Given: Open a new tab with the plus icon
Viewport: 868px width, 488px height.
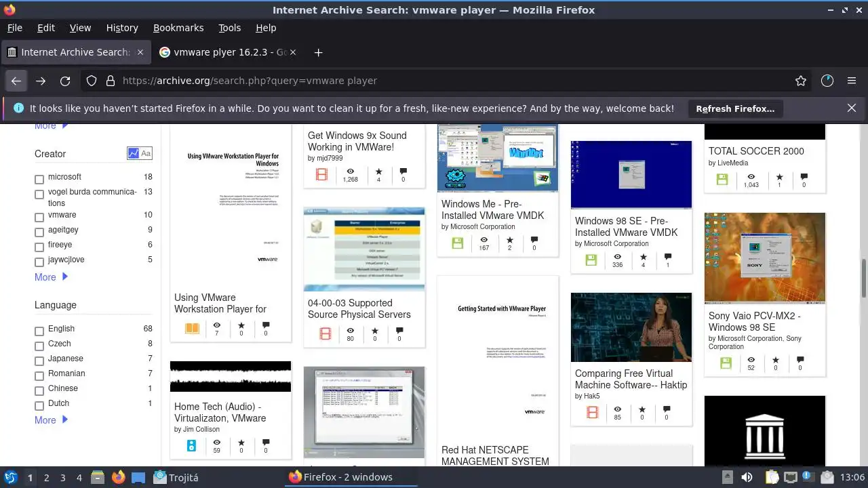Looking at the screenshot, I should [318, 52].
